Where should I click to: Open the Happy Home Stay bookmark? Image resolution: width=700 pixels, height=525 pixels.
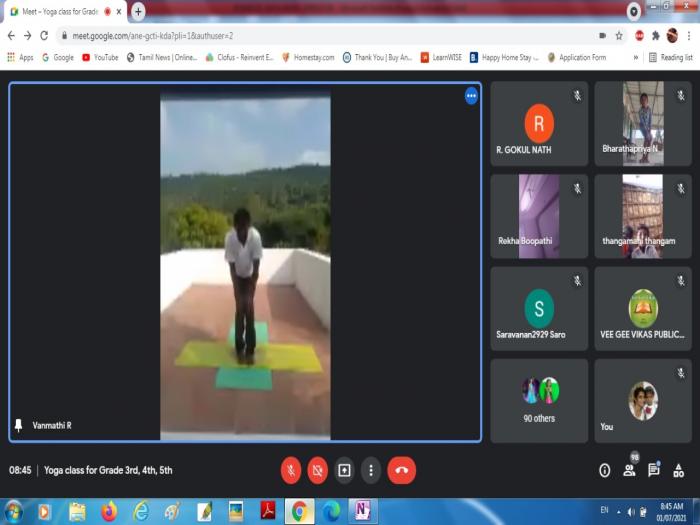(x=505, y=57)
